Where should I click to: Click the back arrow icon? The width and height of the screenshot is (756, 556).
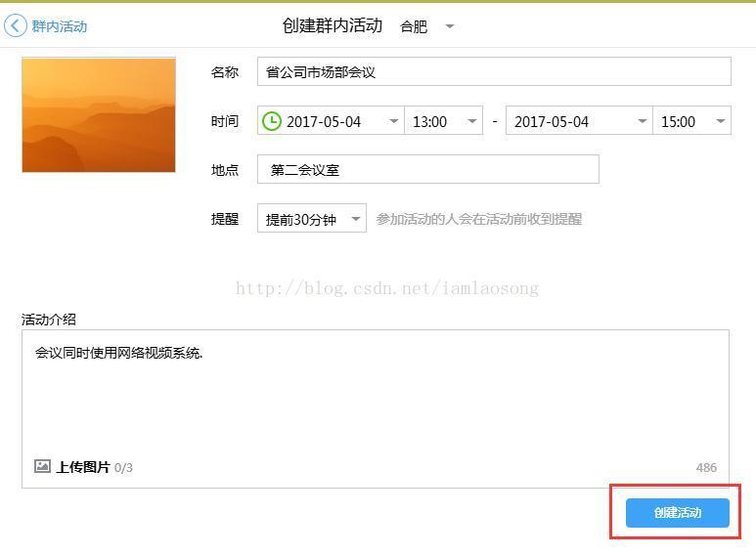[x=15, y=25]
